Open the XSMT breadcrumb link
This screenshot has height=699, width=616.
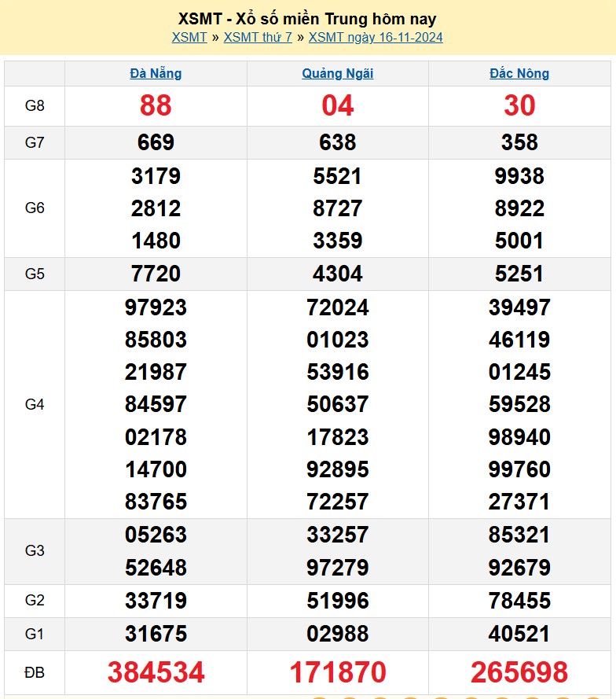[x=189, y=37]
